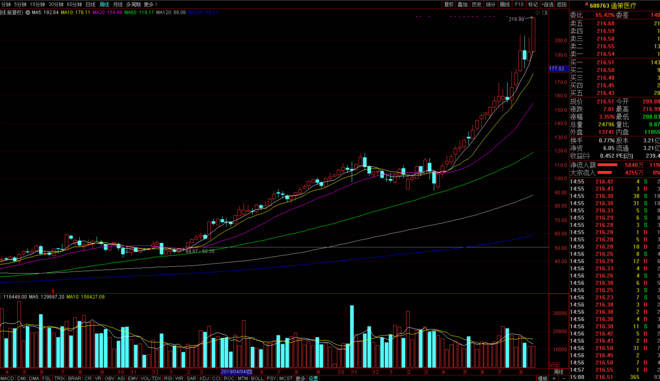Image resolution: width=660 pixels, height=381 pixels.
Task: Click the cyan tab after bottom 更多
Action: click(313, 378)
